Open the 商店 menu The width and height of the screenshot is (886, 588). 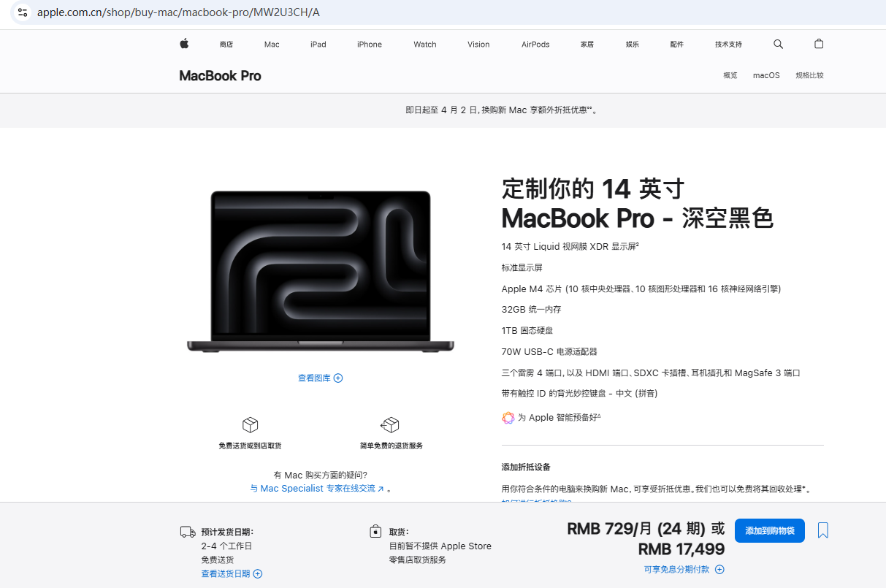226,45
